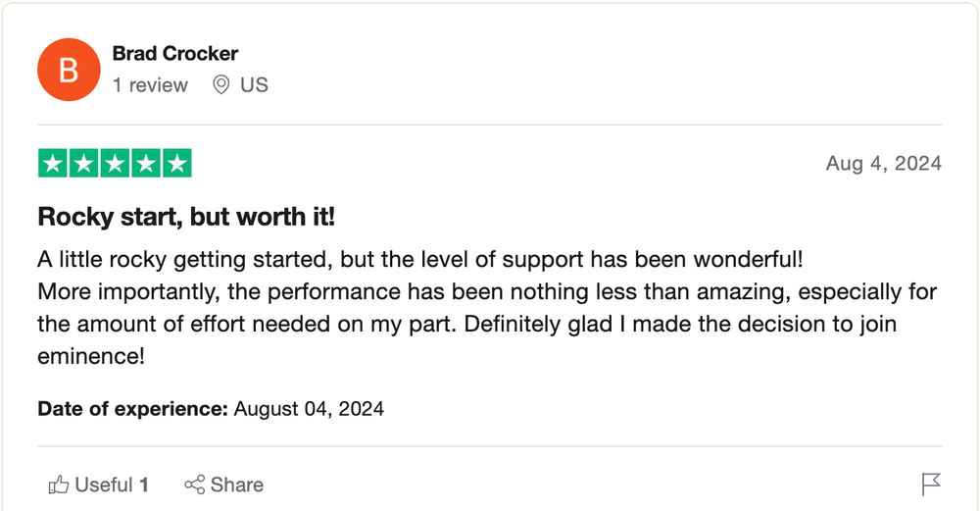
Task: Click the "Aug 4, 2024" review date
Action: (884, 163)
